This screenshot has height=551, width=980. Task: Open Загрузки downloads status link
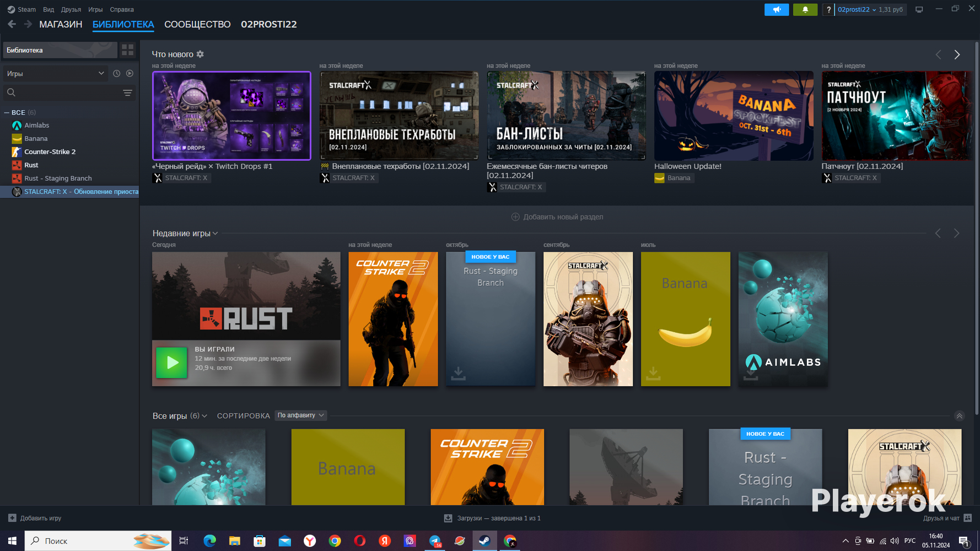(492, 518)
